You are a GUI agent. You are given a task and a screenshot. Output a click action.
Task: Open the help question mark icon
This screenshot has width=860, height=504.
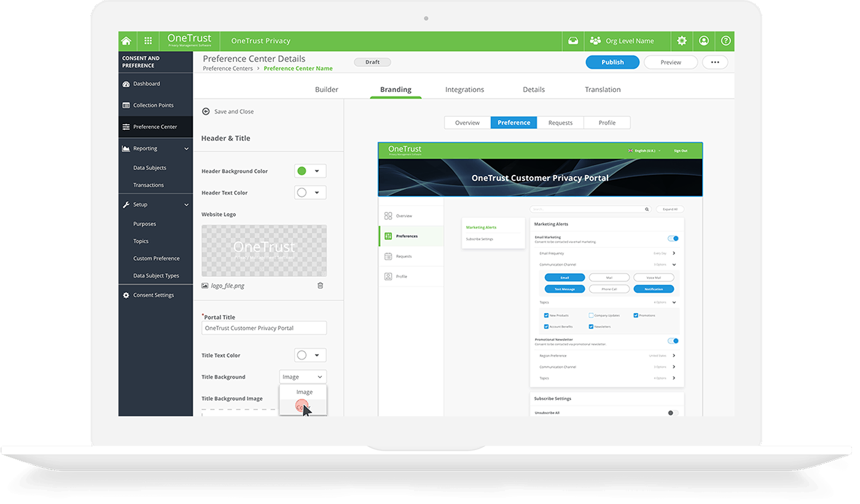[726, 41]
